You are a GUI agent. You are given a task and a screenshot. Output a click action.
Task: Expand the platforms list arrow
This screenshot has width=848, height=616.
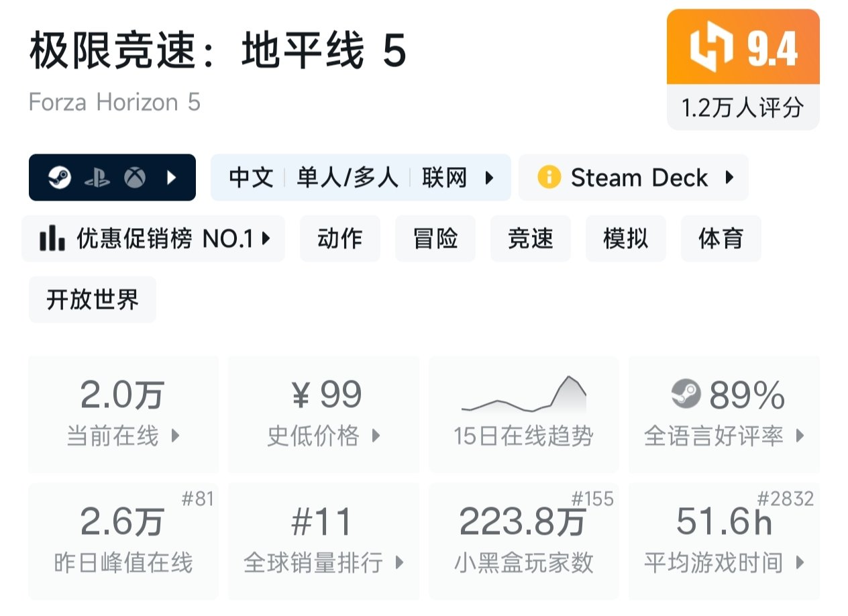tap(172, 178)
